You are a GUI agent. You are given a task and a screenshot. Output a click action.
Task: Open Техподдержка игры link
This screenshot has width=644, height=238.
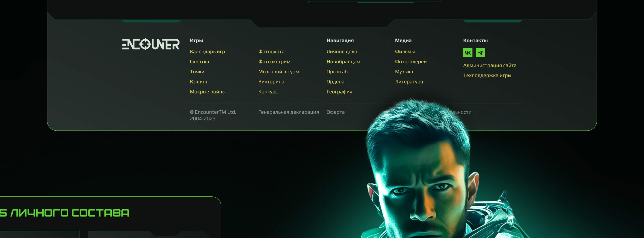point(487,75)
